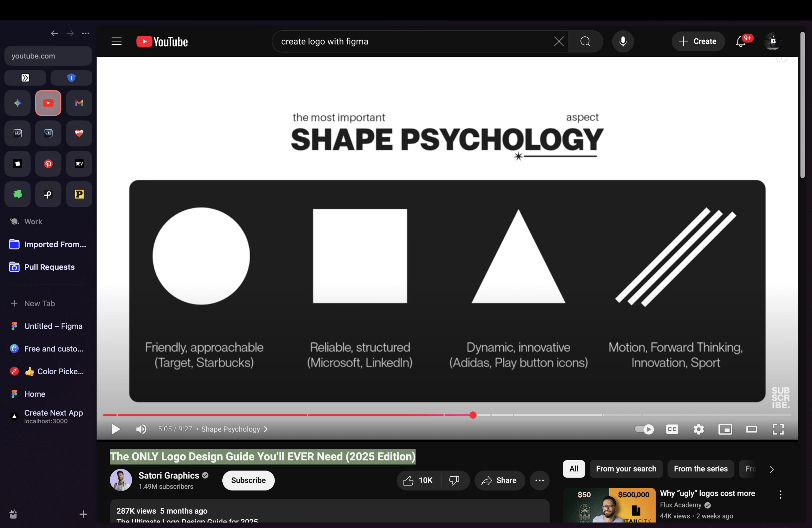Enter fullscreen mode on the video
The height and width of the screenshot is (528, 812).
coord(778,429)
